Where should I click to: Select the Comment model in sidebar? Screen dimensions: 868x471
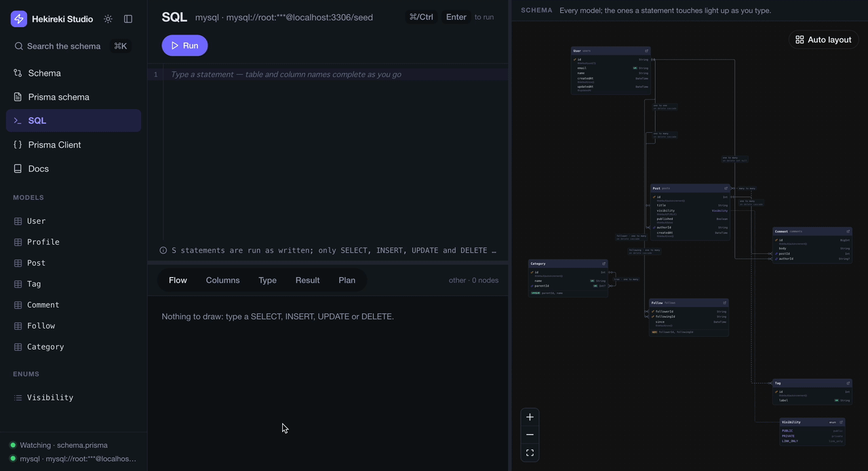(x=73, y=305)
